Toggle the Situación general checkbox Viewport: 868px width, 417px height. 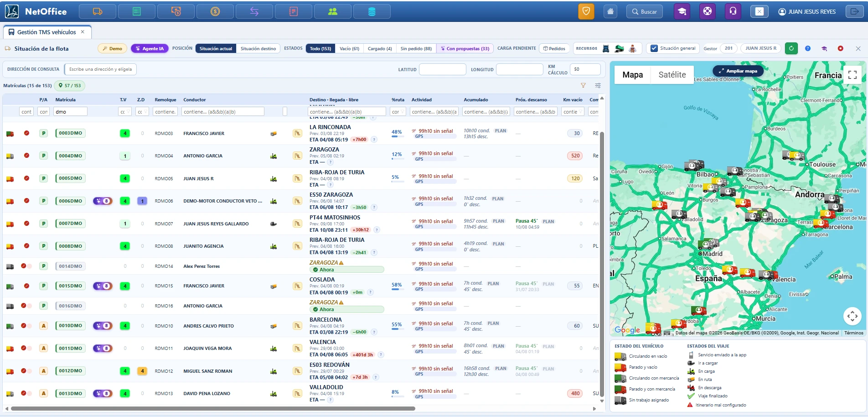click(x=654, y=48)
